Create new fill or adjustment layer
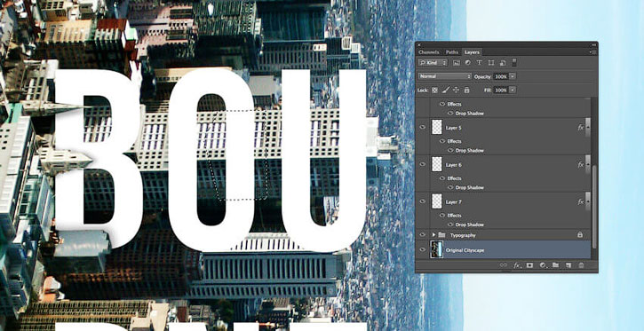 (x=543, y=265)
